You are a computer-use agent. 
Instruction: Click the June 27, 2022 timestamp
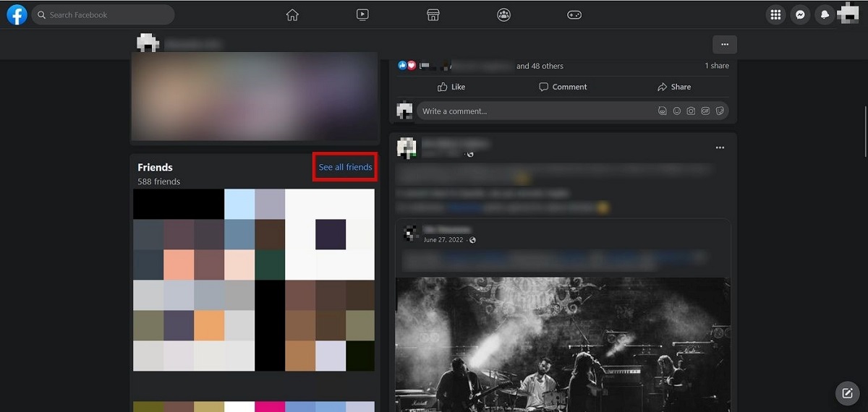(443, 240)
